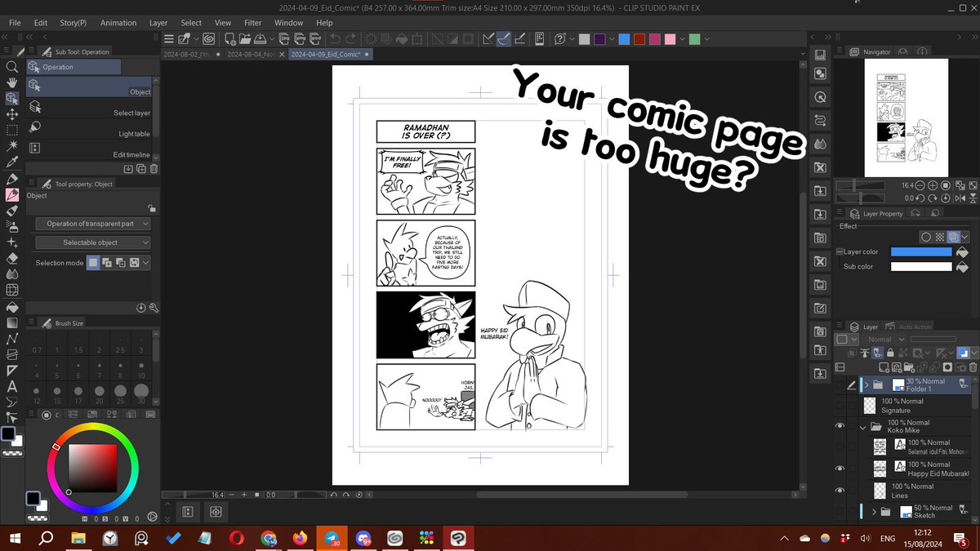This screenshot has width=980, height=551.
Task: Toggle the lock layer icon in Layer panel
Action: point(890,353)
